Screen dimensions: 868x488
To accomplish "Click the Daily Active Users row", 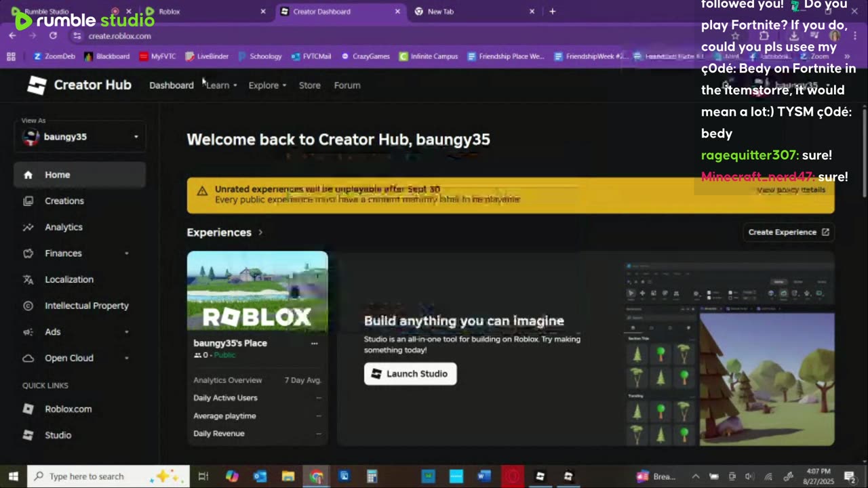I will 257,398.
